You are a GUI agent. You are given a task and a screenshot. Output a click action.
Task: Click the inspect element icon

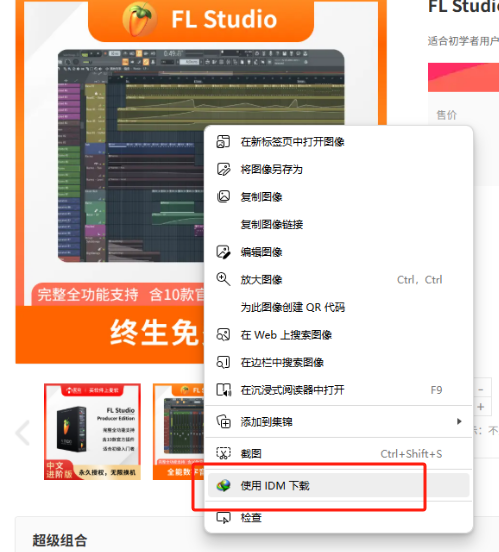tap(223, 518)
